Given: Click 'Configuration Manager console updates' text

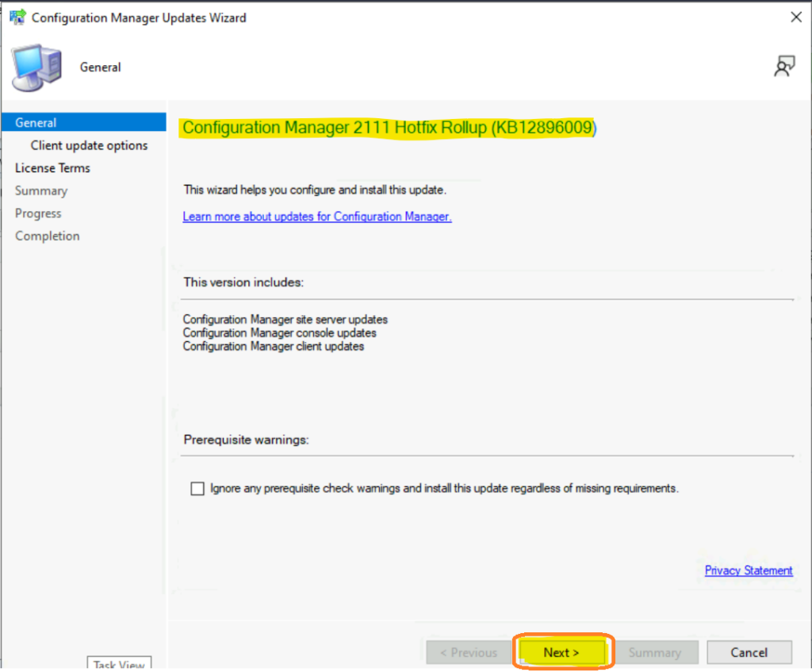Looking at the screenshot, I should point(280,332).
